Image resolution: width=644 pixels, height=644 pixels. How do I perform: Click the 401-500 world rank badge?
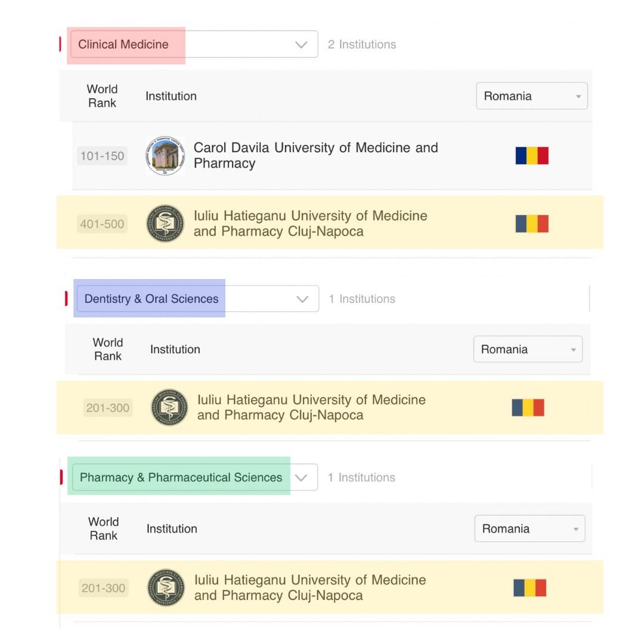pos(102,224)
